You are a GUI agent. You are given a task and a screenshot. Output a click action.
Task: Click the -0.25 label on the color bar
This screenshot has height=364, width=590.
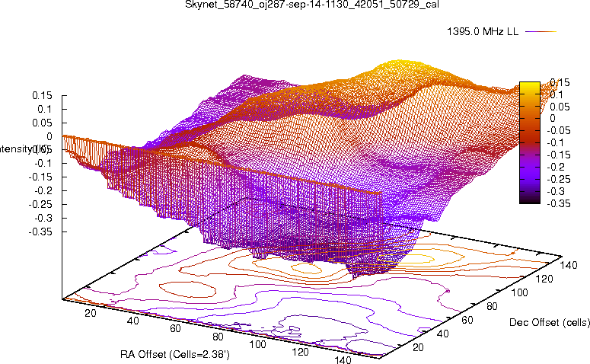(x=559, y=179)
